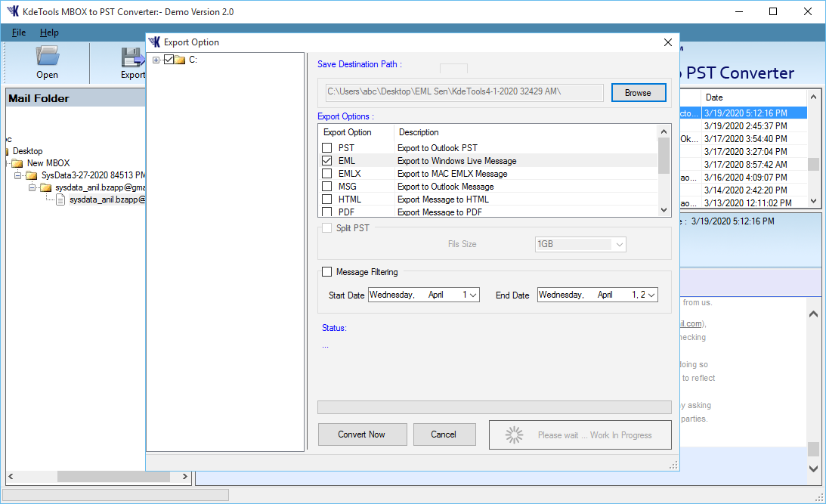Screen dimensions: 826x504
Task: Click the Save Destination Path field
Action: [465, 91]
